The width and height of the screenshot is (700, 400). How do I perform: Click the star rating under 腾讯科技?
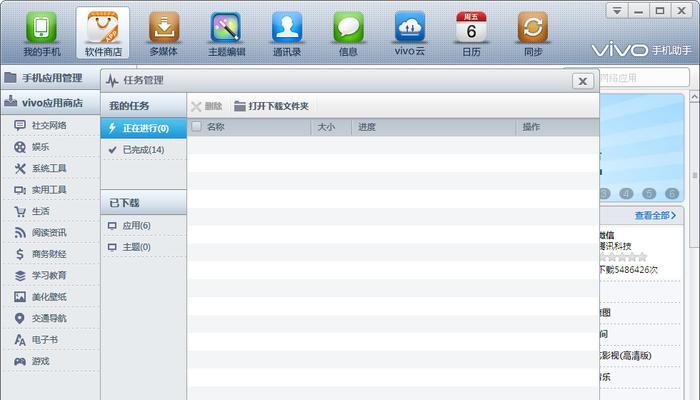click(x=623, y=257)
